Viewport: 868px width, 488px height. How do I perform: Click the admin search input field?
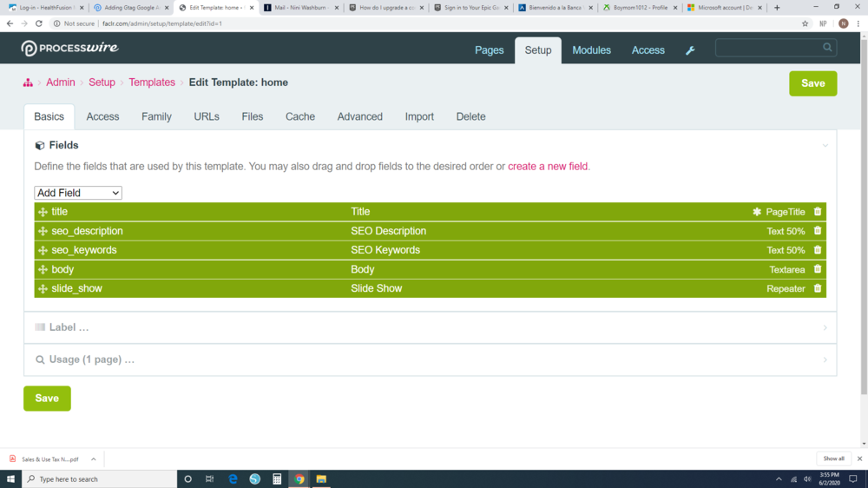coord(766,48)
